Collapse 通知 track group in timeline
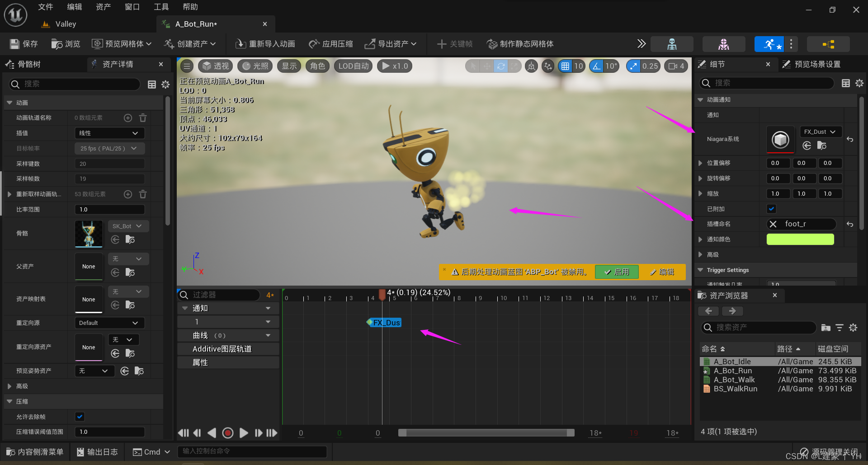 184,308
